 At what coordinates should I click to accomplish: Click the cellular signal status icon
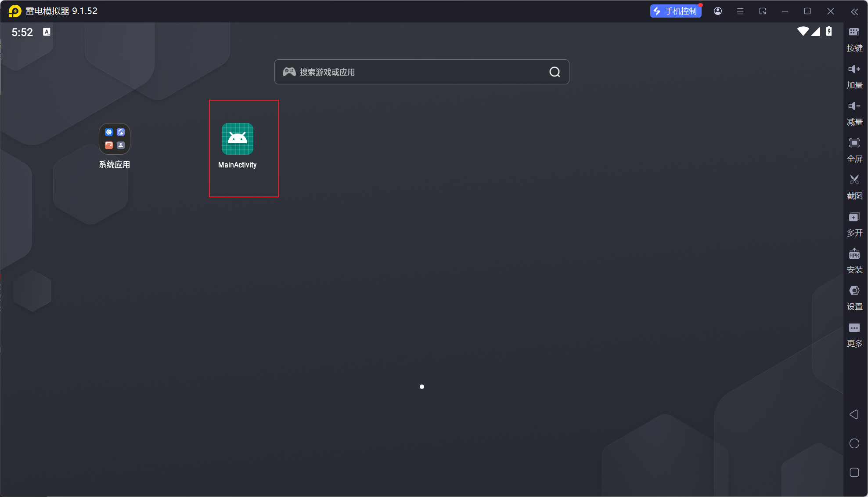[x=816, y=31]
